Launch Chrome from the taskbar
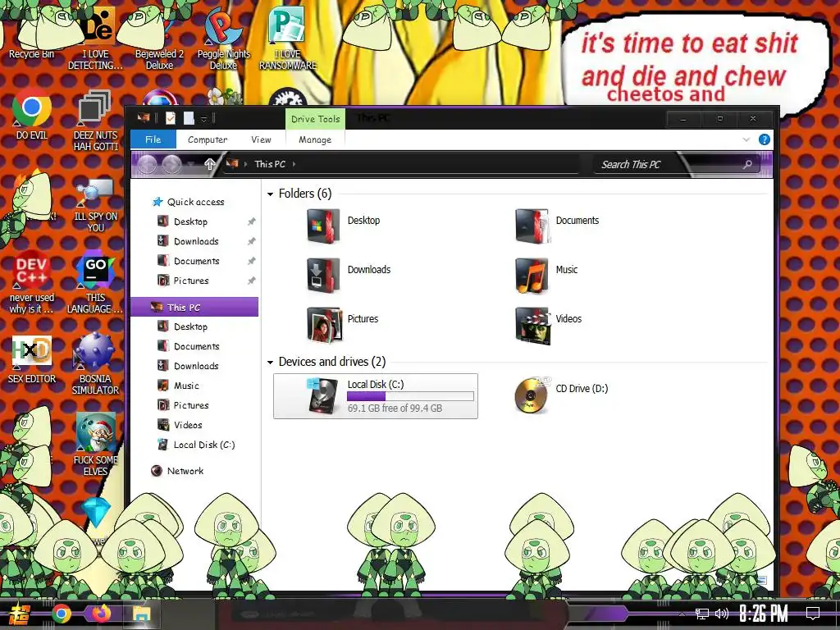This screenshot has width=840, height=630. click(x=62, y=614)
